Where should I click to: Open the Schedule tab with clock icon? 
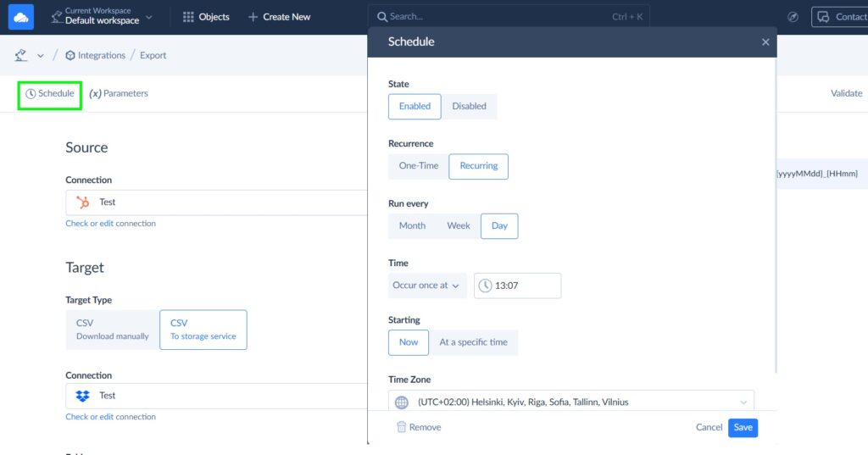50,93
